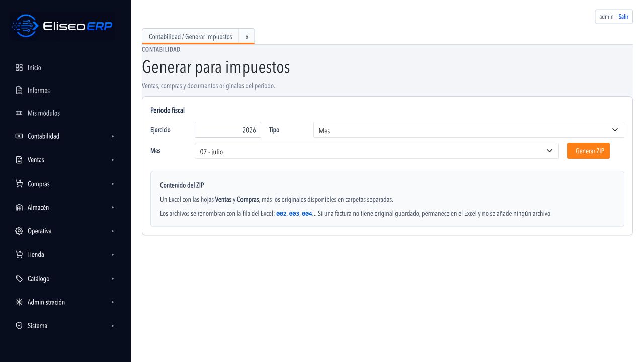Click the Contabilidad banknote icon
The width and height of the screenshot is (644, 362).
19,136
